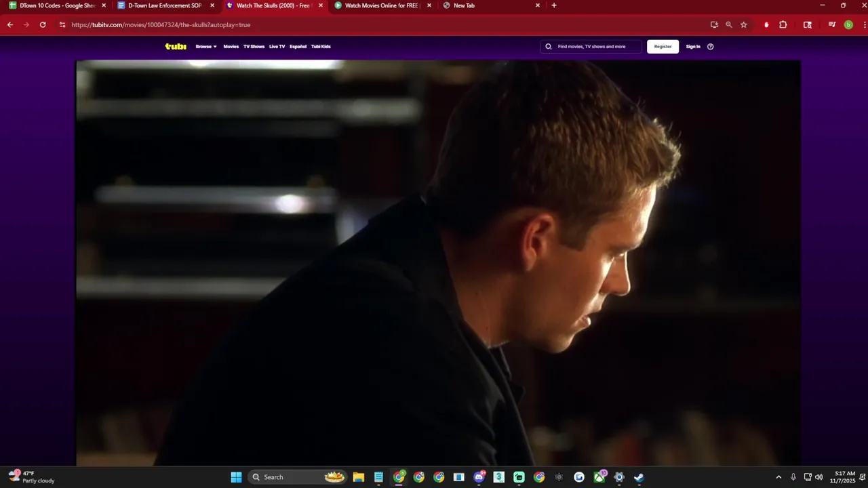The width and height of the screenshot is (868, 488).
Task: Open Discord from the taskbar
Action: 479,477
